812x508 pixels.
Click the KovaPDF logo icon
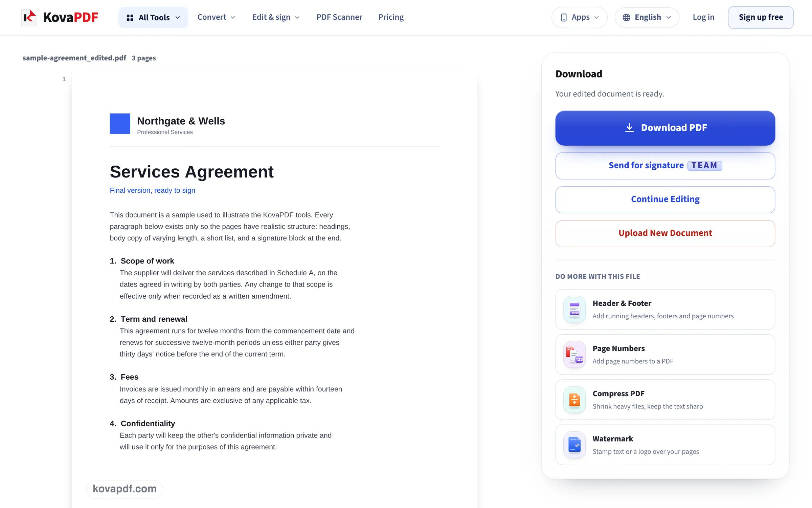point(29,17)
